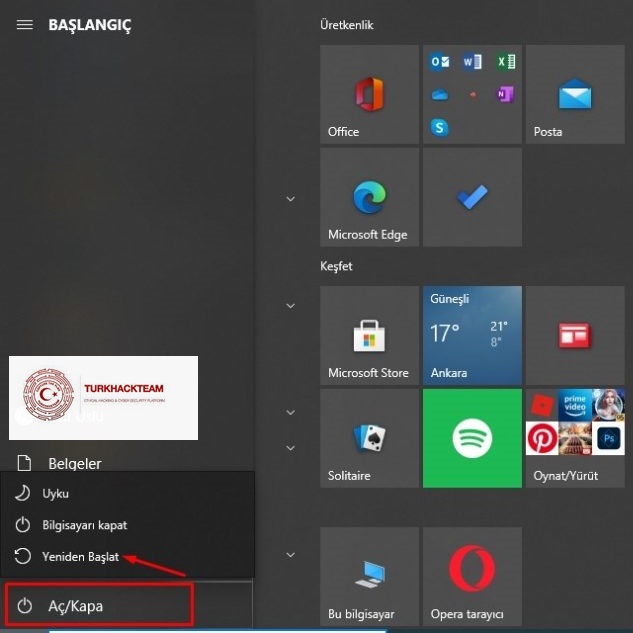Image resolution: width=633 pixels, height=633 pixels.
Task: Launch Excel from the Office folder tile
Action: (x=505, y=62)
